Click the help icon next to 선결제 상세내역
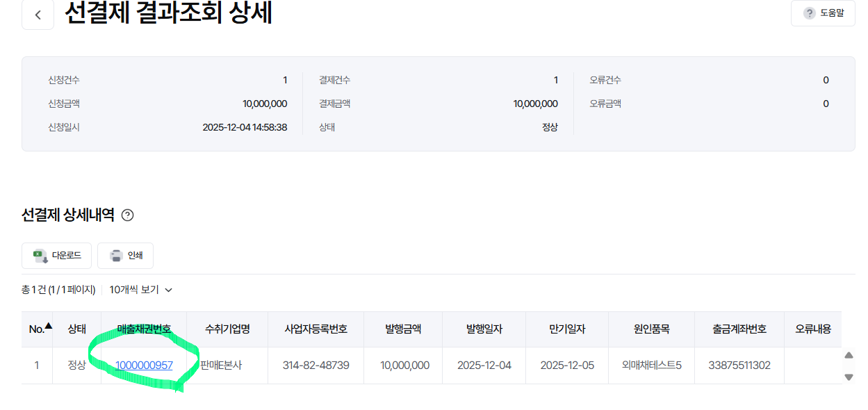 click(x=127, y=215)
